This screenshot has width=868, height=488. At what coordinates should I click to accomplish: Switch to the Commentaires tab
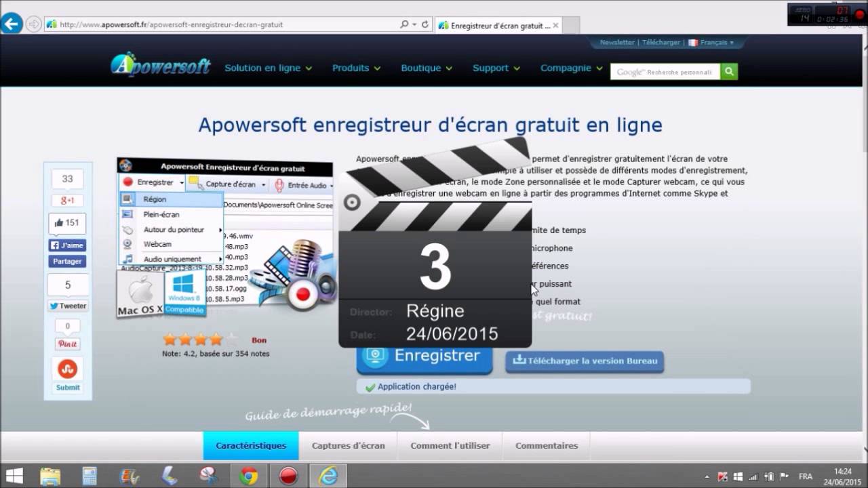[547, 445]
